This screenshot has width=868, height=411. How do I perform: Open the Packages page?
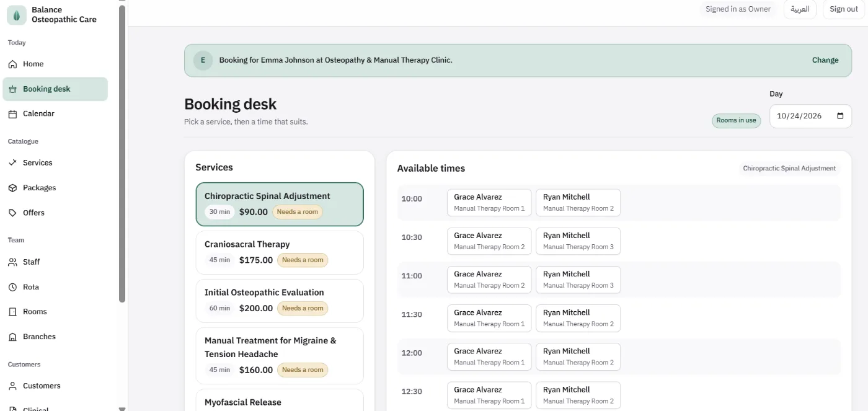point(55,187)
